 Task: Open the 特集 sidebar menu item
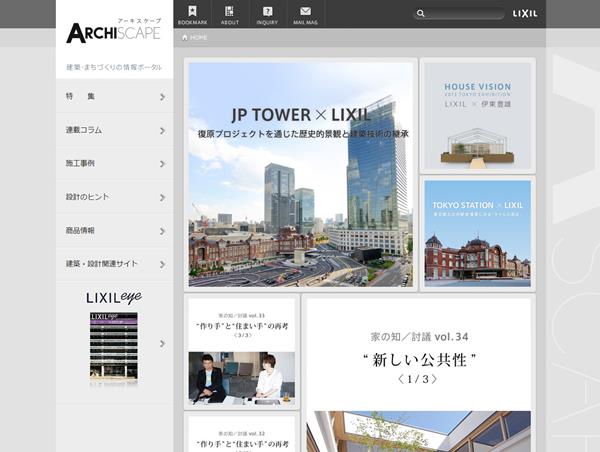pyautogui.click(x=114, y=96)
